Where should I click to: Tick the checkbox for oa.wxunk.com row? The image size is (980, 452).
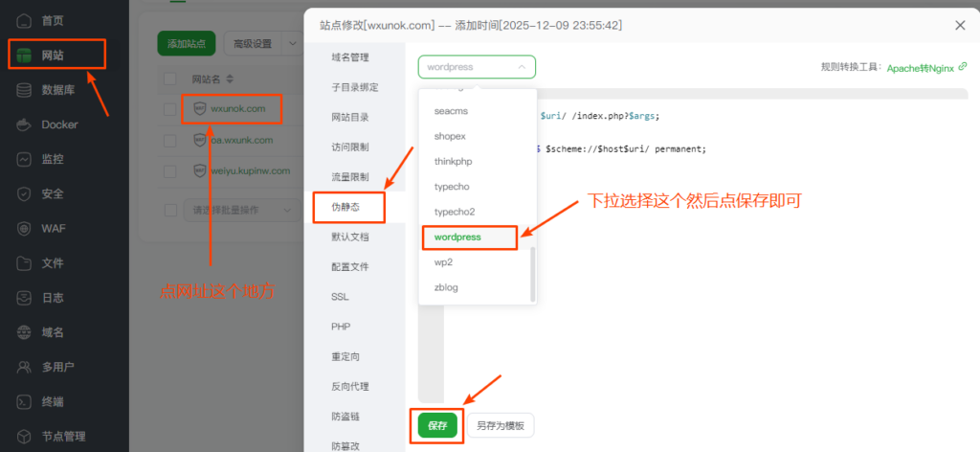[170, 140]
